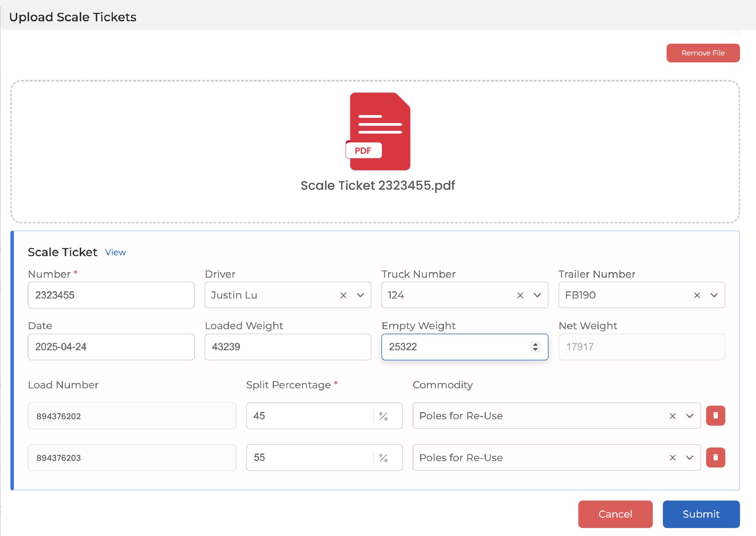The image size is (756, 536).
Task: Open second row Commodity dropdown
Action: [x=689, y=457]
